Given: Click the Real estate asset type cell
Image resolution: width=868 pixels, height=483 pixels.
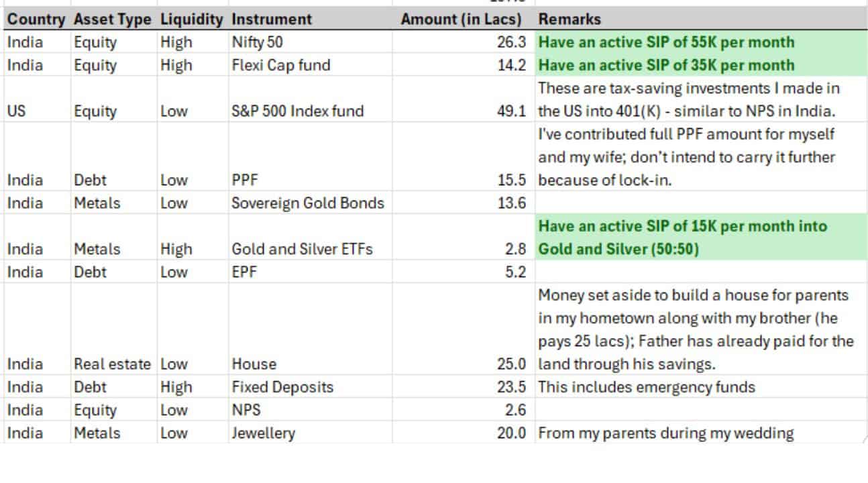Looking at the screenshot, I should [112, 364].
